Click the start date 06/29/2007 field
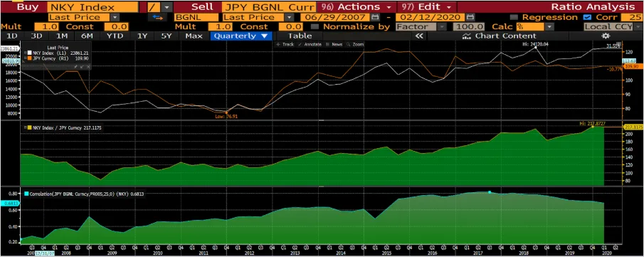 [x=336, y=17]
